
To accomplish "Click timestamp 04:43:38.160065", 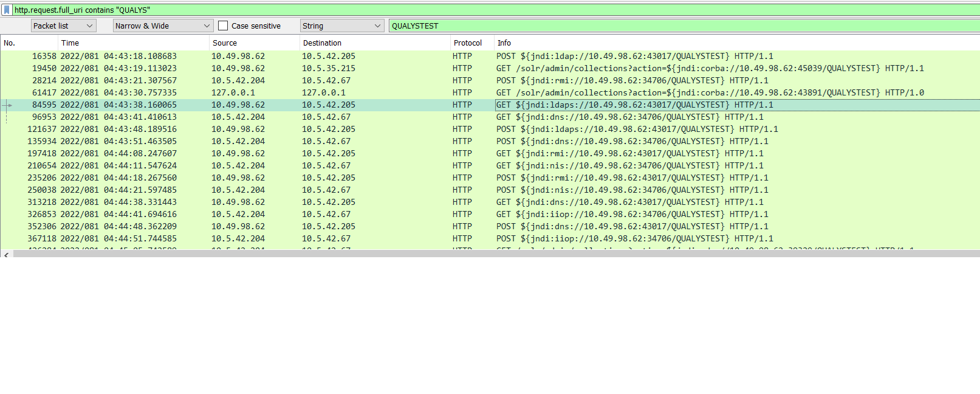I will tap(140, 105).
